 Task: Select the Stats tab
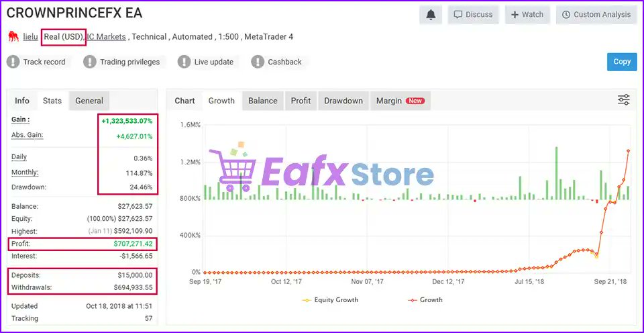tap(52, 101)
